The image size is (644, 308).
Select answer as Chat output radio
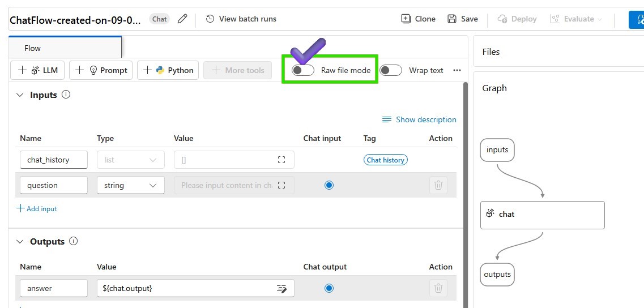(329, 288)
